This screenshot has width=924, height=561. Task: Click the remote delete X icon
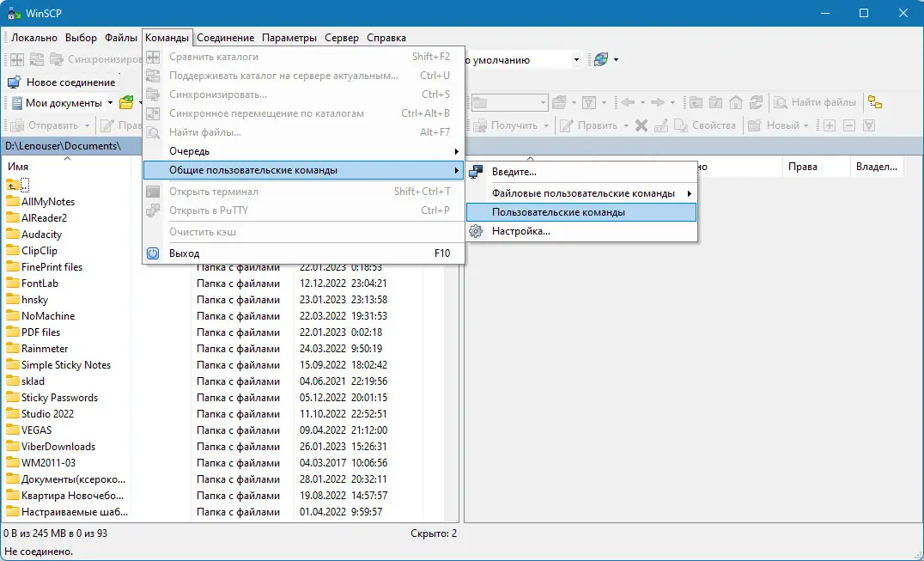(641, 125)
